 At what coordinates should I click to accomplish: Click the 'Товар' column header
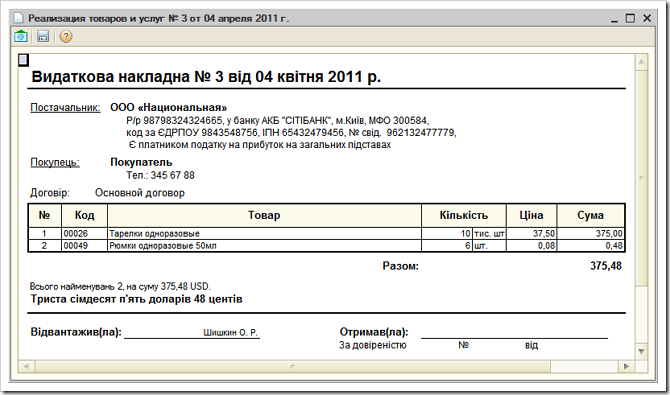pos(264,215)
